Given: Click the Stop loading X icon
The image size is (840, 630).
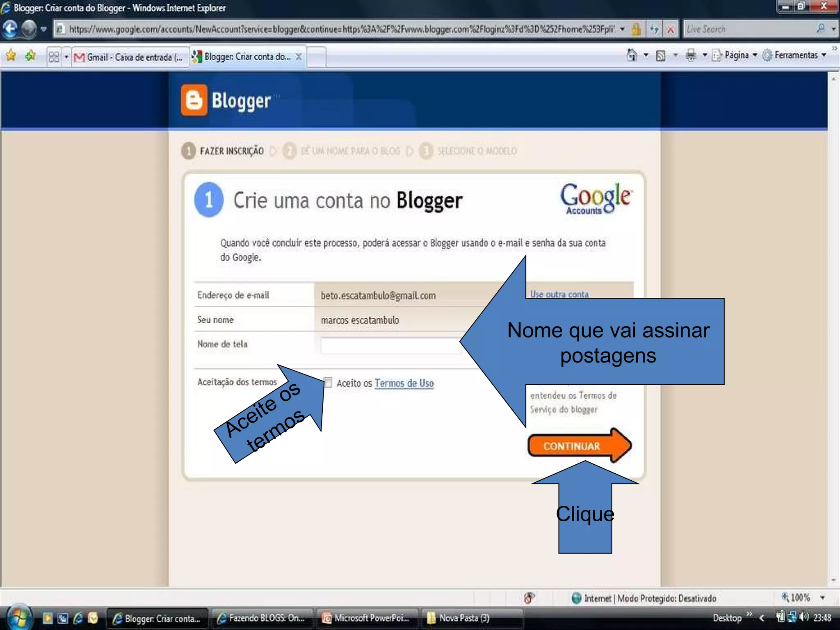Looking at the screenshot, I should [x=671, y=29].
